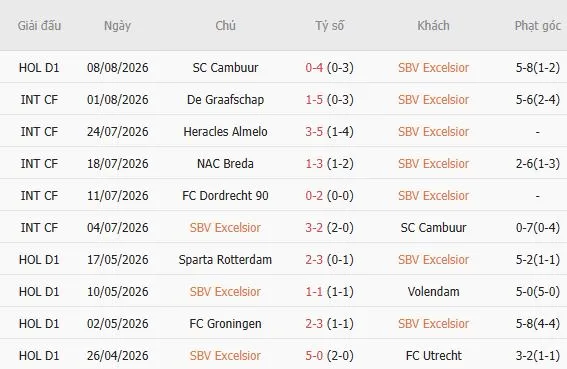
Task: Open the 3-5 score against Heracles Almelo
Action: (x=314, y=132)
